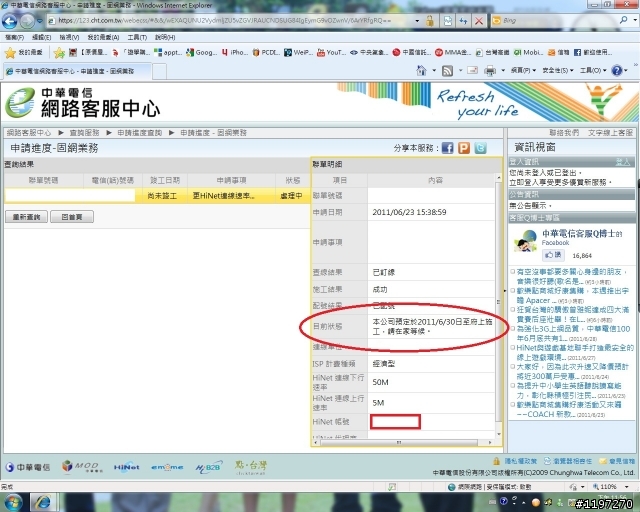Click the Home icon in command bar
The width and height of the screenshot is (640, 512).
click(421, 71)
